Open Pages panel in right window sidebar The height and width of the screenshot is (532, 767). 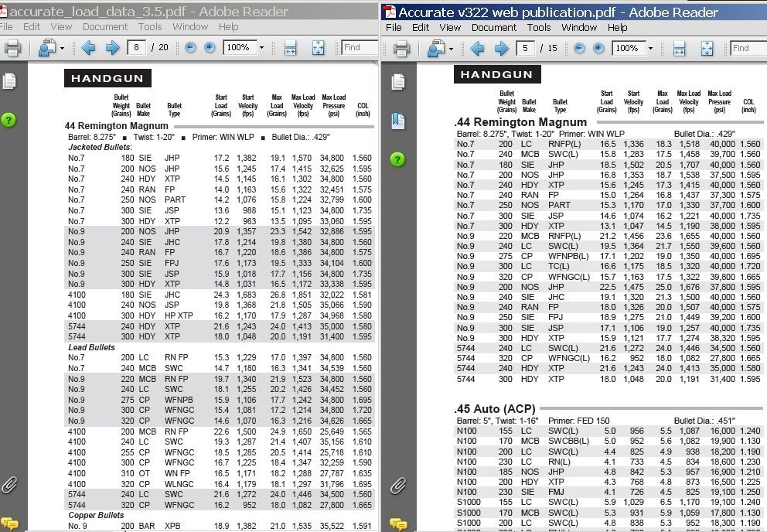[398, 82]
